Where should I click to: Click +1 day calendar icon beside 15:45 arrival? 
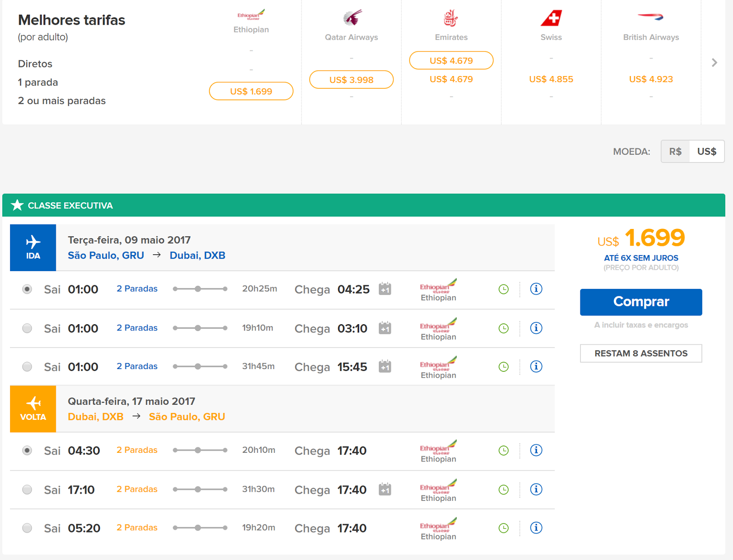coord(385,366)
